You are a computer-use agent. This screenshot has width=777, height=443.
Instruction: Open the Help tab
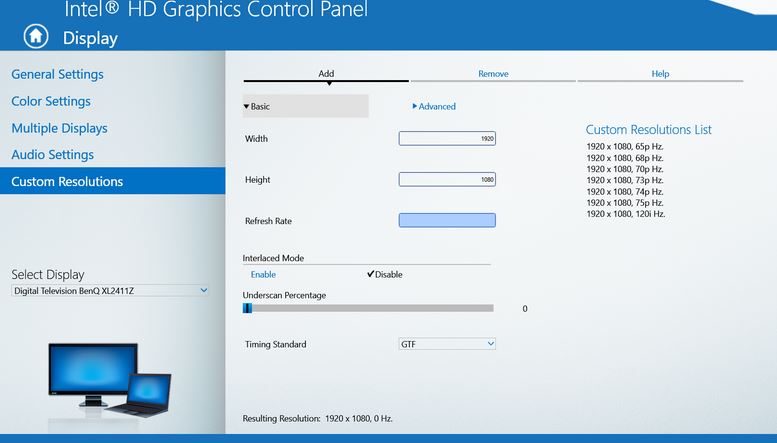660,73
